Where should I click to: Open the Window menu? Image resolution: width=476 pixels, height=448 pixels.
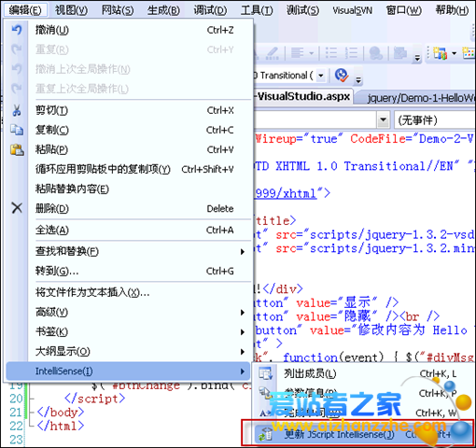click(x=404, y=10)
